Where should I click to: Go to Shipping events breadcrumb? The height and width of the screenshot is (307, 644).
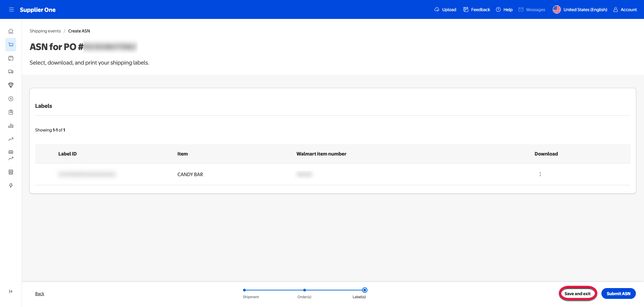click(x=45, y=31)
